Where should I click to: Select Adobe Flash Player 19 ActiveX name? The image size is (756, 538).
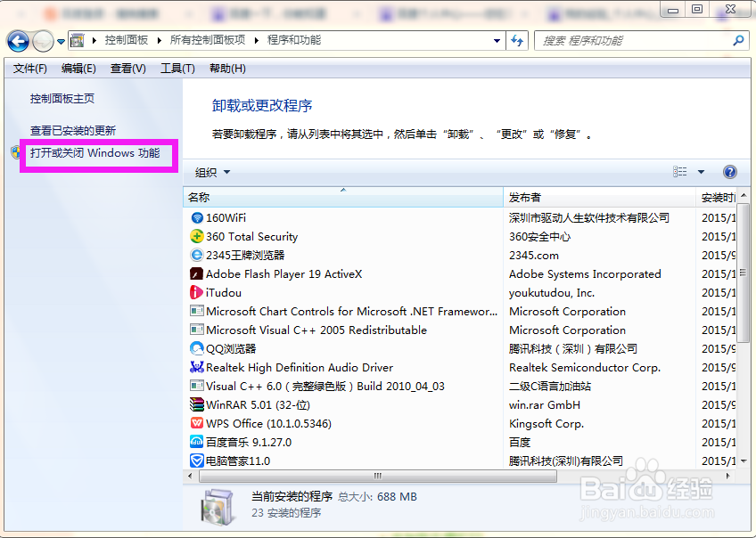click(284, 274)
